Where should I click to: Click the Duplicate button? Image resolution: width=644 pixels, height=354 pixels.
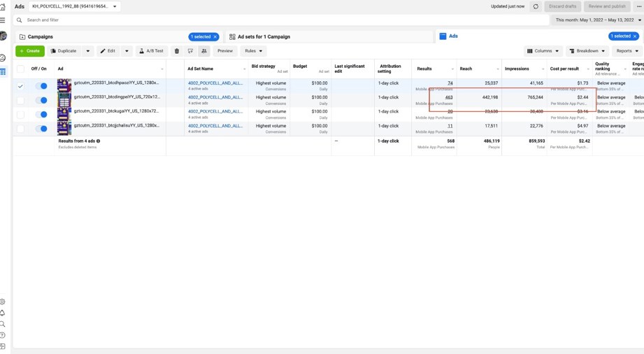(64, 51)
